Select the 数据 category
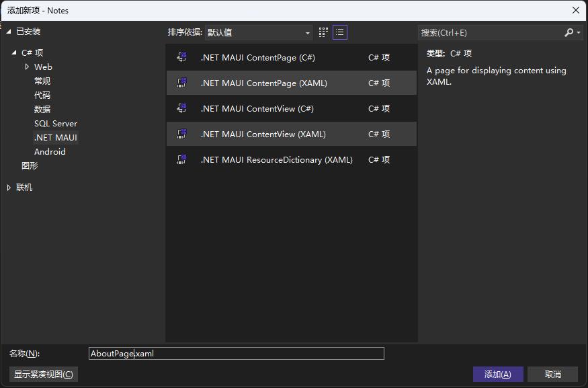Viewport: 588px width, 388px height. (x=42, y=109)
